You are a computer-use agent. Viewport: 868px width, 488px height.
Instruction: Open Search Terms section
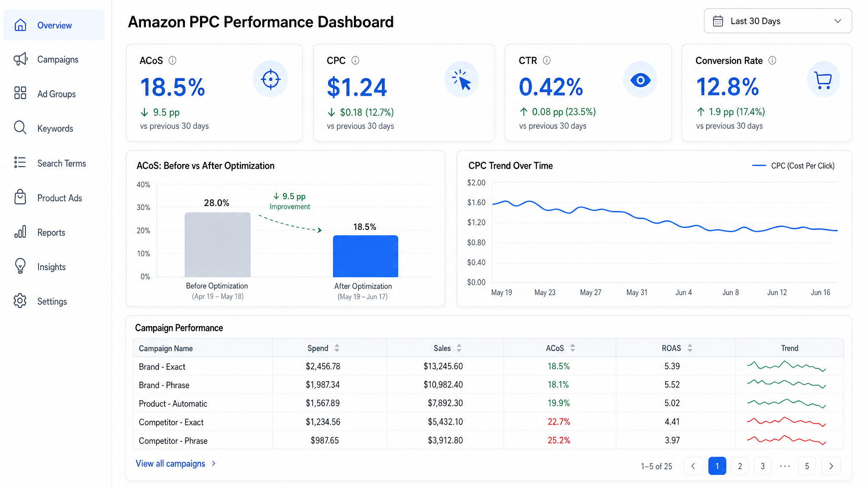[x=54, y=163]
